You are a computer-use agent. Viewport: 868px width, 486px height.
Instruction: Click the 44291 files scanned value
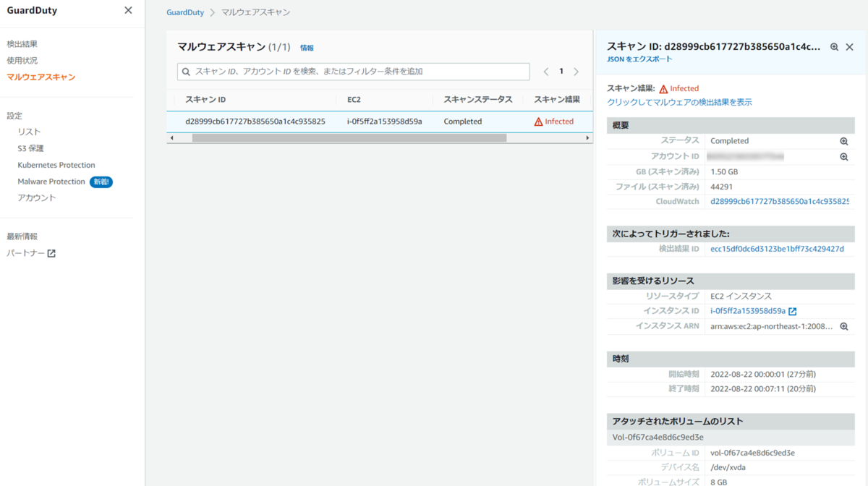[x=722, y=187]
